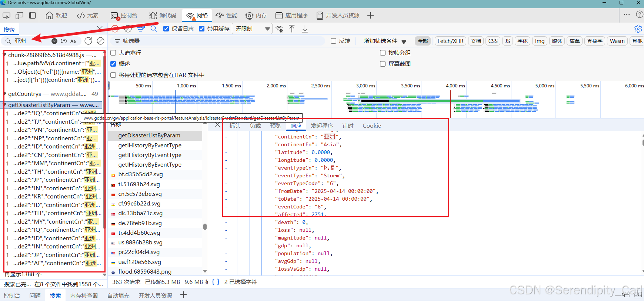Toggle 保留日志 checkbox
Screen dimensions: 644x301
[x=166, y=29]
